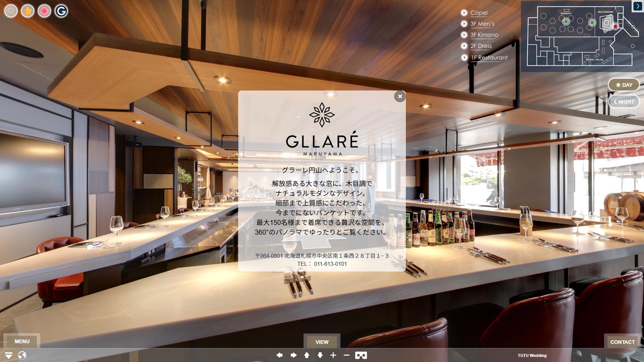The width and height of the screenshot is (644, 362).
Task: Open the 3F Men's scene
Action: [482, 23]
